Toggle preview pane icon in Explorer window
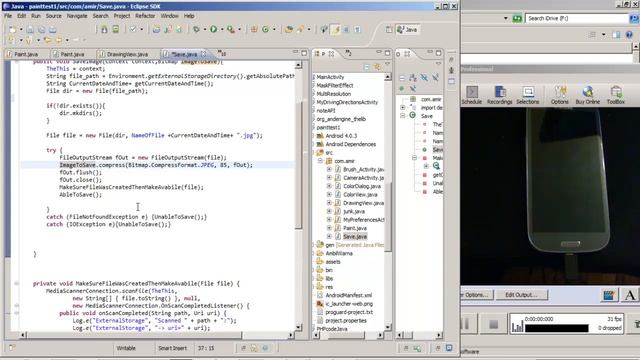640x360 pixels. tap(616, 35)
